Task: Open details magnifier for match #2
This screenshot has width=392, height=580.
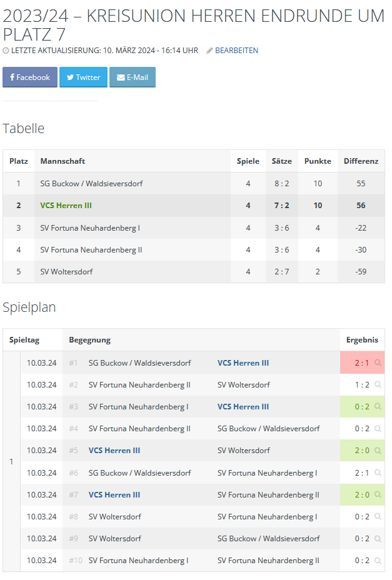Action: click(x=378, y=385)
